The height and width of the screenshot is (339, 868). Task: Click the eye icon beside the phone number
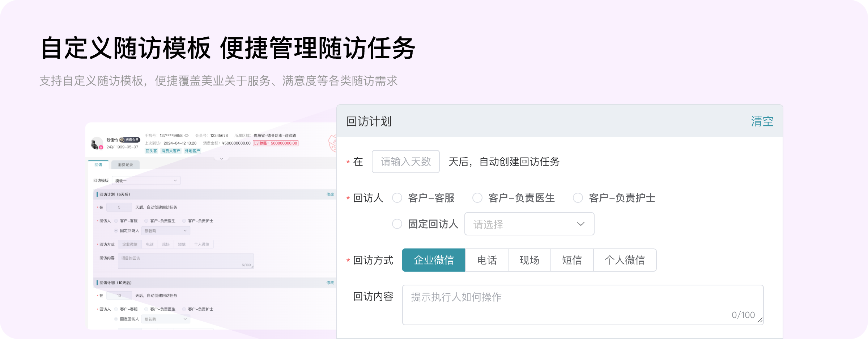[x=187, y=135]
